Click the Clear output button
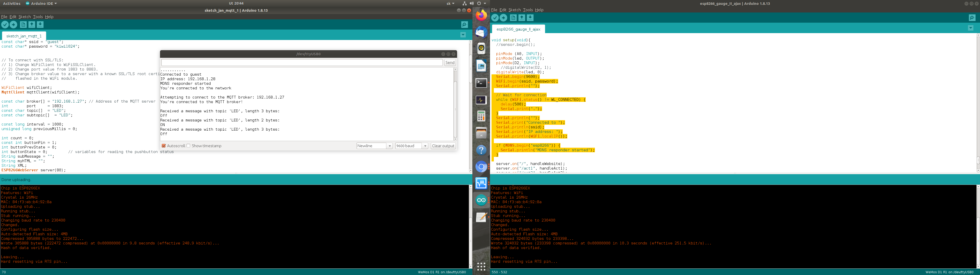The image size is (980, 275). pos(443,146)
